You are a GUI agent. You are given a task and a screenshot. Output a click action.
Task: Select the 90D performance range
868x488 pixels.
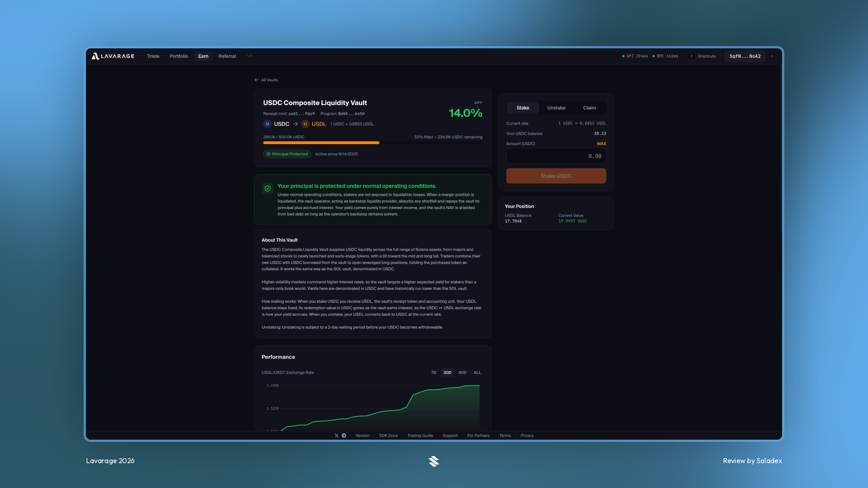[x=462, y=373]
